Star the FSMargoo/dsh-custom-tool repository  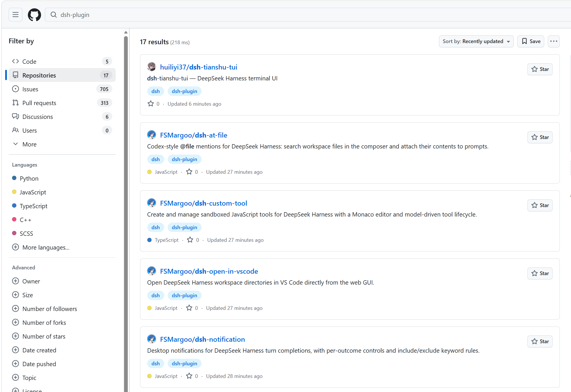(540, 205)
